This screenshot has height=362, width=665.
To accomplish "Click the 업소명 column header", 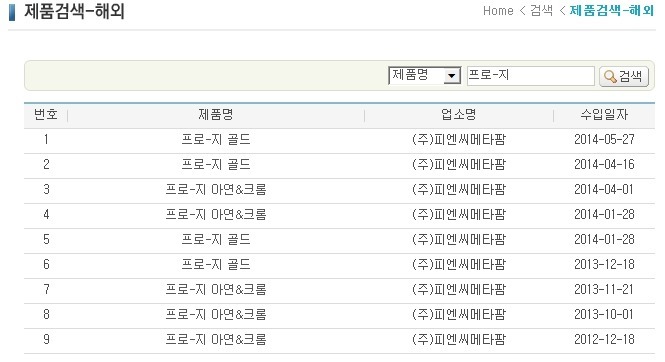I will (x=459, y=114).
